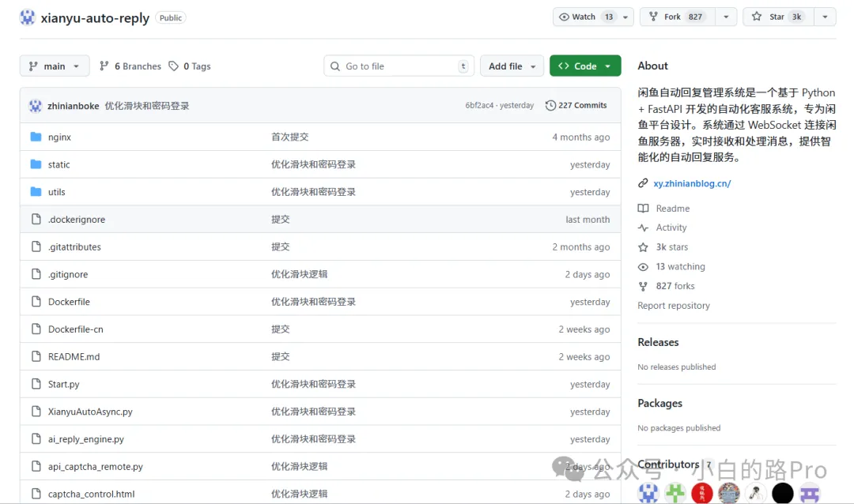
Task: Click the README.md file icon
Action: click(36, 356)
